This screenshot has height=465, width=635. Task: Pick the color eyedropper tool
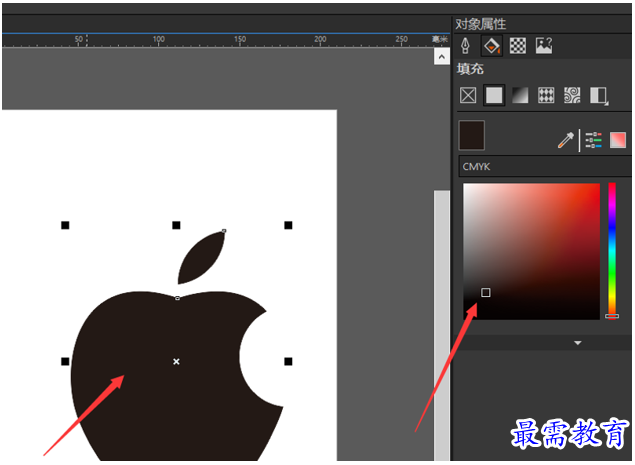click(x=565, y=140)
